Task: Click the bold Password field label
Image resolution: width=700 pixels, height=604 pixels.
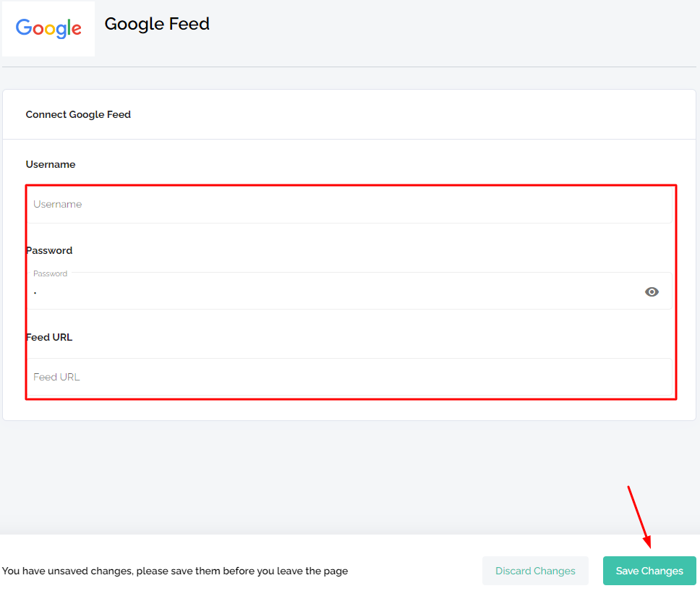Action: coord(49,250)
